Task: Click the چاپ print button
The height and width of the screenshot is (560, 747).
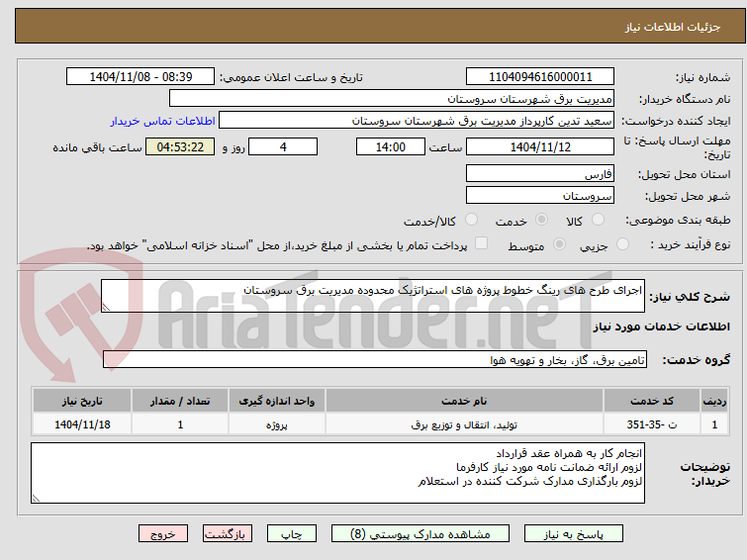Action: click(x=292, y=534)
